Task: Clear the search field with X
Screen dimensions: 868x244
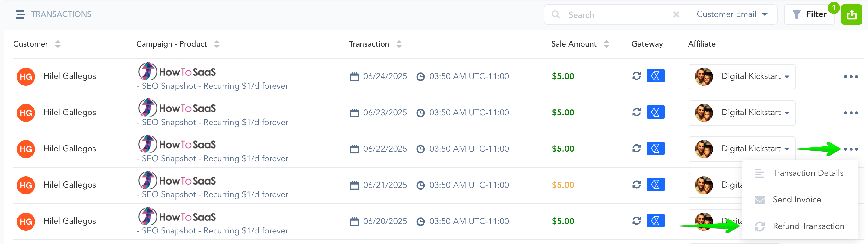Action: 676,14
